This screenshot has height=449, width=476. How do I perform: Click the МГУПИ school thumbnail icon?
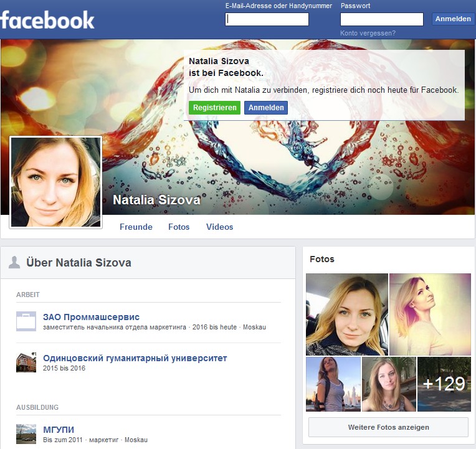(x=26, y=433)
